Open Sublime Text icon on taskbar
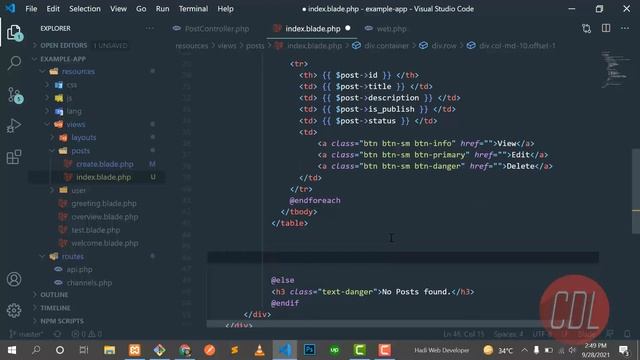 point(234,350)
